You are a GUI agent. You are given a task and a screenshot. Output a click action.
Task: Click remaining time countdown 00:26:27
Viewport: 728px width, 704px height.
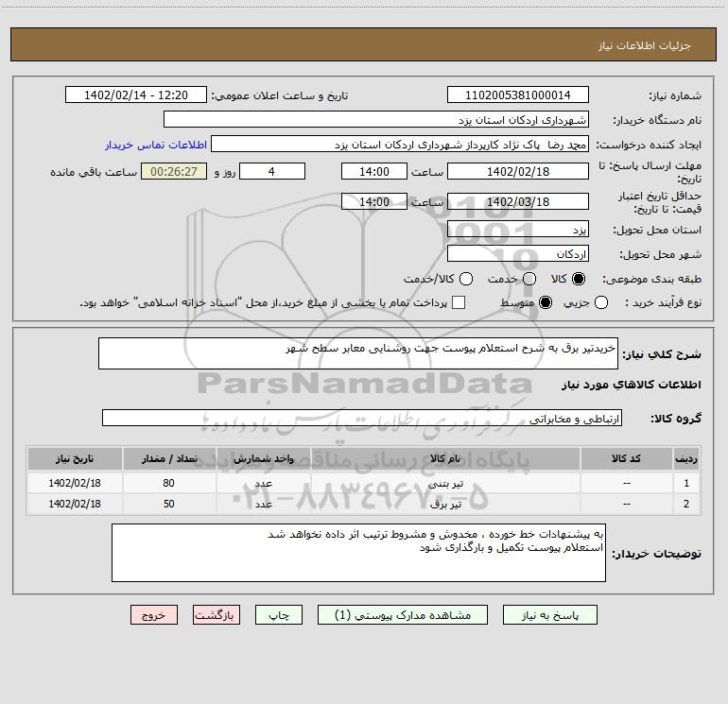(174, 171)
